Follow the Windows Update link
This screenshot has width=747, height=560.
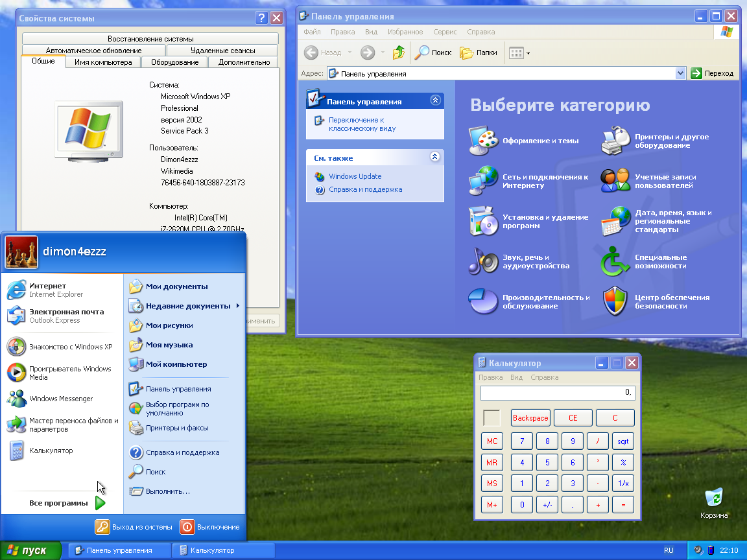[355, 176]
